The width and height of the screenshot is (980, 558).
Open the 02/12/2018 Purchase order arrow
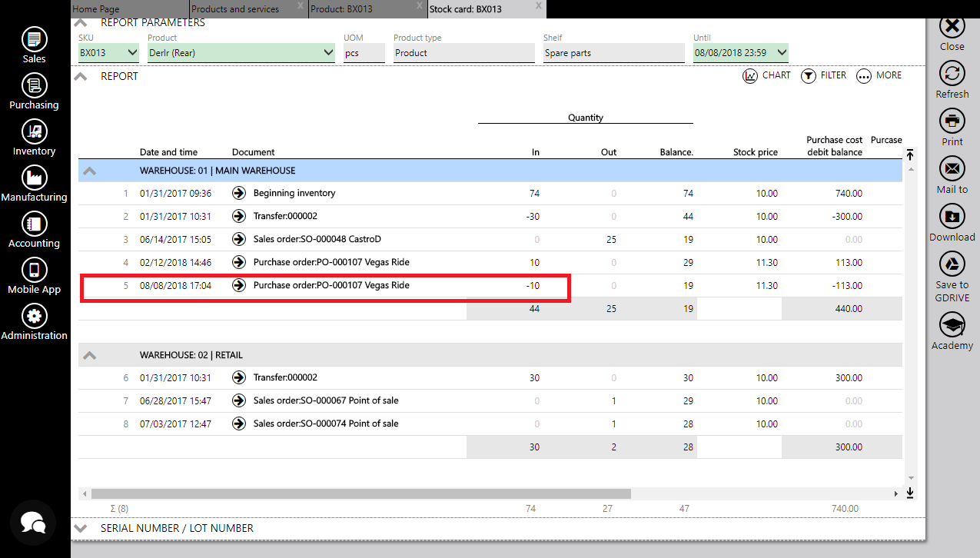pos(239,262)
